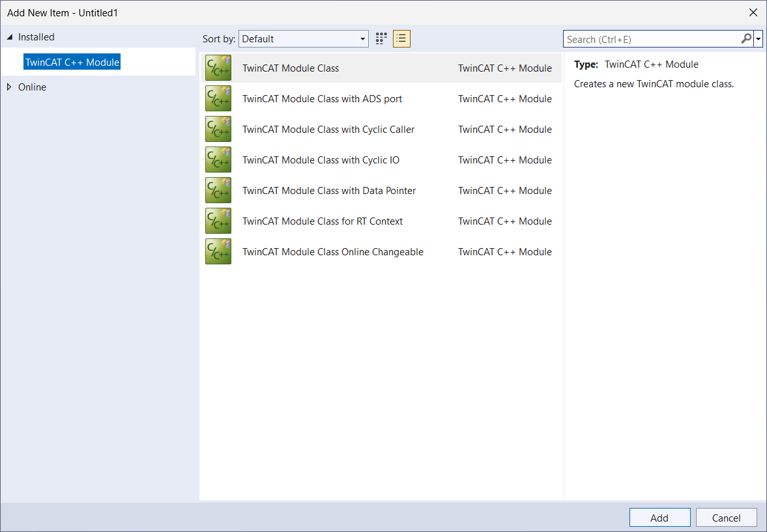This screenshot has height=532, width=767.
Task: Click the icon for Module Class with ADS port
Action: point(218,99)
